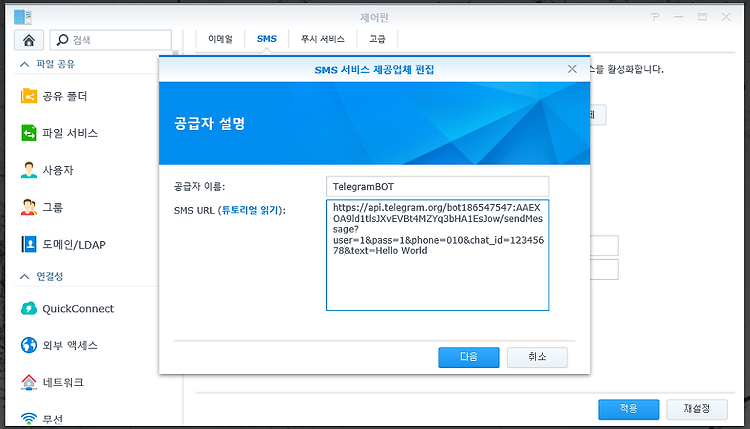Focus the 공급자 이름 field with TelegramBOT
Viewport: 750px width, 429px height.
[437, 187]
